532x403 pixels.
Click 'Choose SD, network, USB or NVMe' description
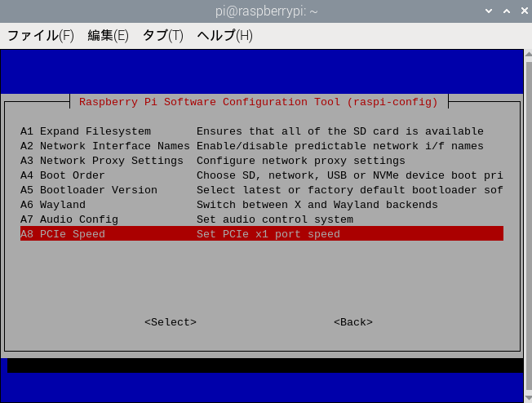(298, 175)
